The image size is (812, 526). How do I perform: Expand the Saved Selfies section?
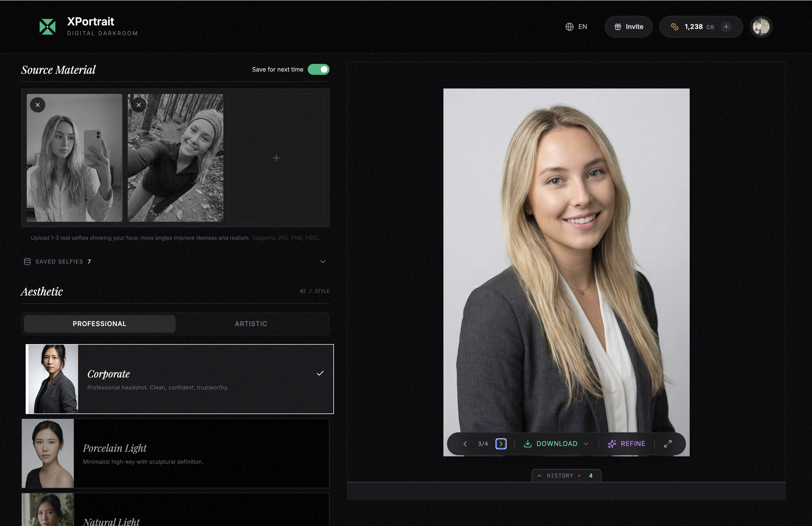pos(323,262)
